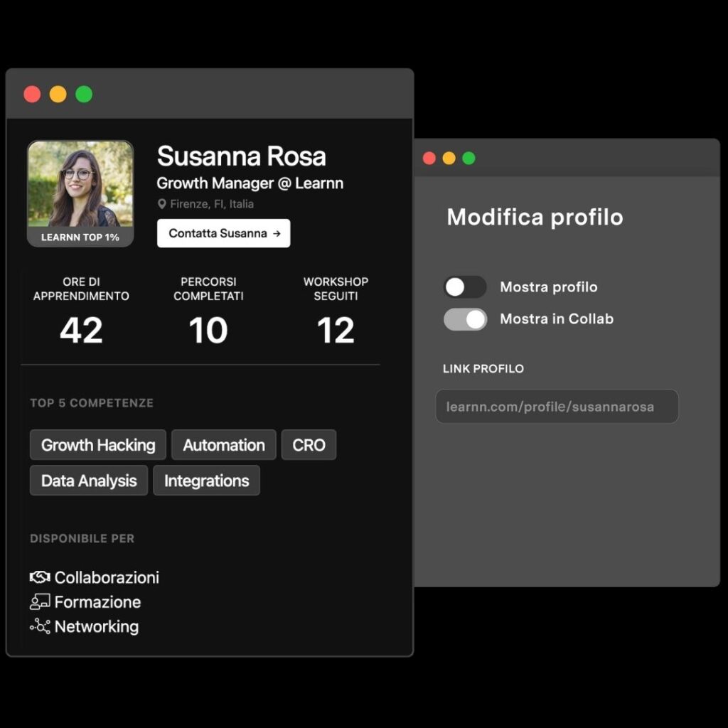Click the DISPONIBILE PER label
Screen dimensions: 728x728
[82, 539]
